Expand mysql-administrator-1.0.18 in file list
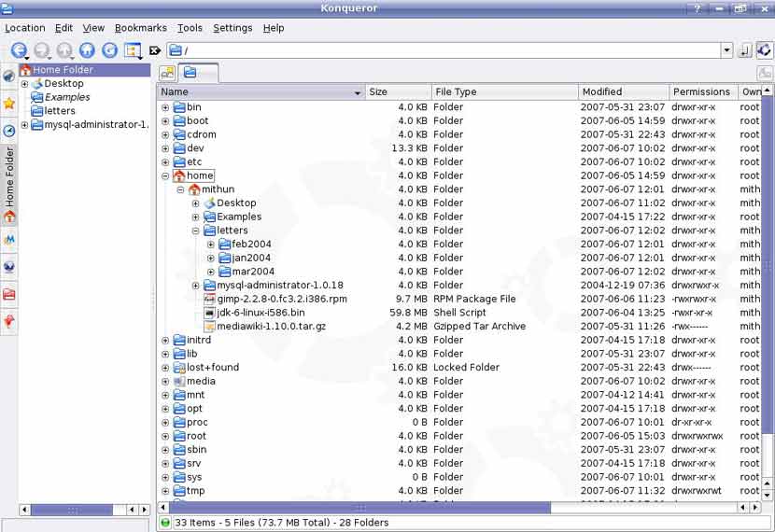 coord(196,286)
